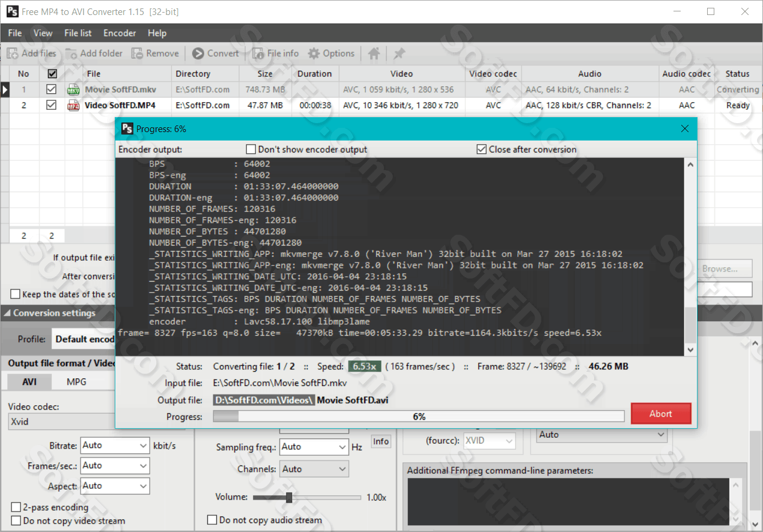Start conversion with the Convert icon
The image size is (763, 532).
pyautogui.click(x=198, y=53)
